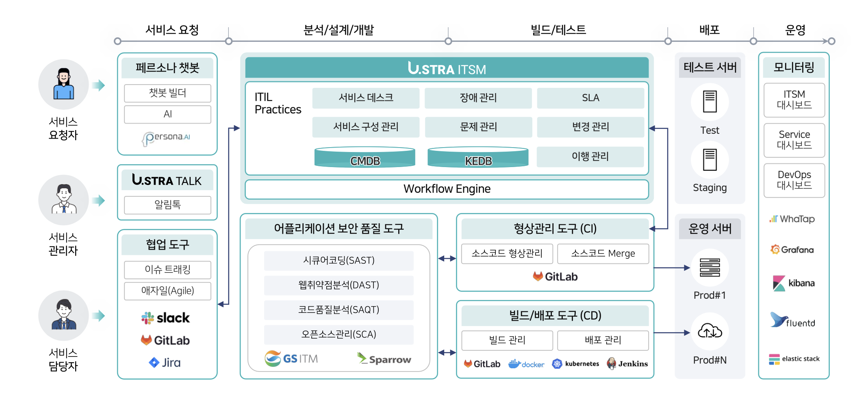Click the Slack logo in 협업 도구
The height and width of the screenshot is (400, 868).
[165, 318]
